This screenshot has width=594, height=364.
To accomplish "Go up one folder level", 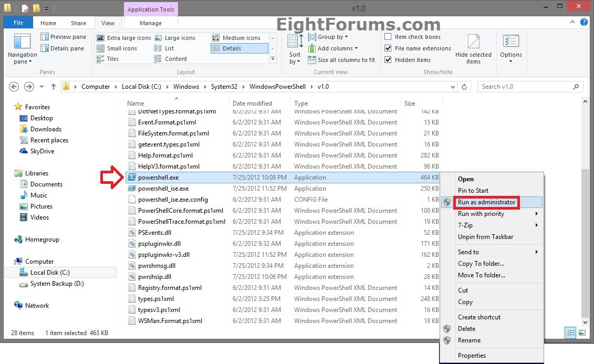I will pos(54,87).
